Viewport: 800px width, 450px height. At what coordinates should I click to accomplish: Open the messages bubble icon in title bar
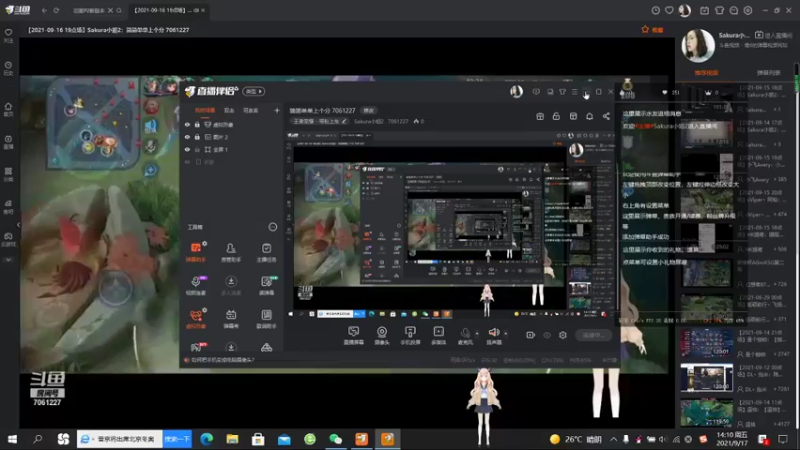point(734,10)
